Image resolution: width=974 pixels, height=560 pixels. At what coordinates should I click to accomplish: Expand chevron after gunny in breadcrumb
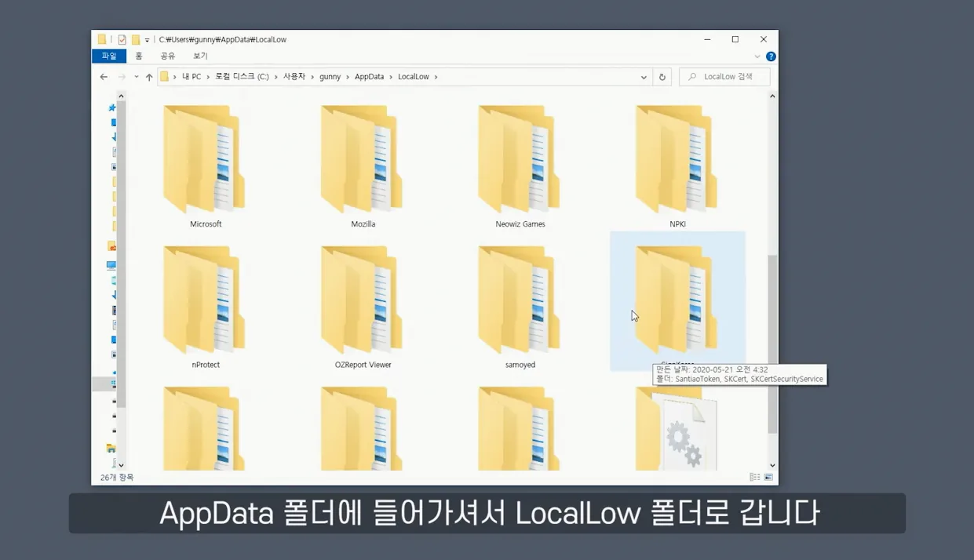[348, 77]
